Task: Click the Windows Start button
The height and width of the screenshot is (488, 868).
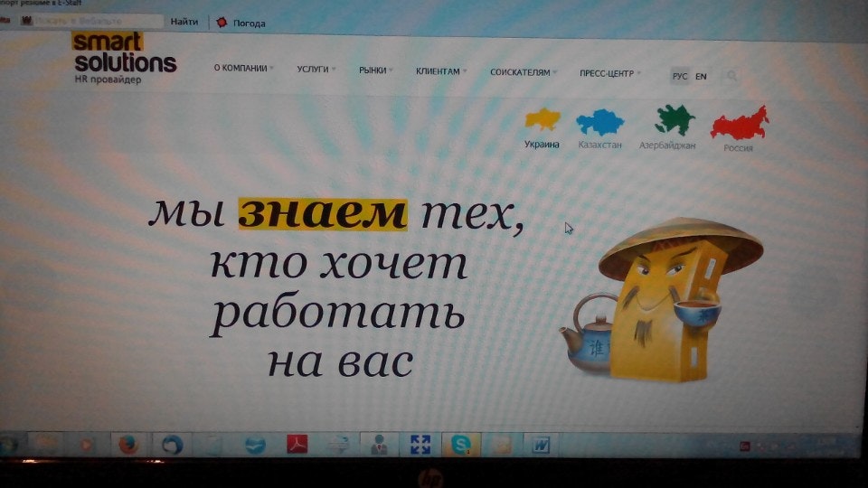Action: click(x=9, y=446)
